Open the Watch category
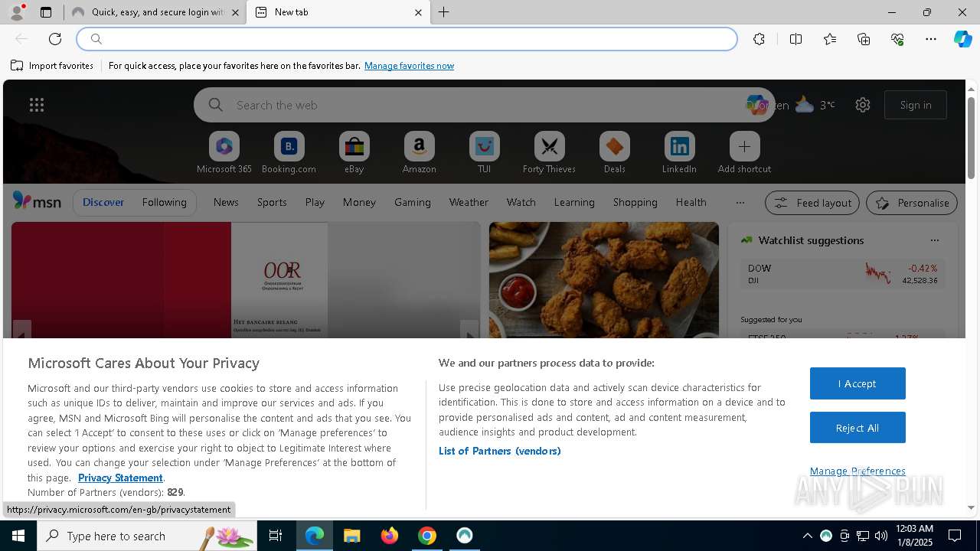The height and width of the screenshot is (551, 980). click(521, 202)
